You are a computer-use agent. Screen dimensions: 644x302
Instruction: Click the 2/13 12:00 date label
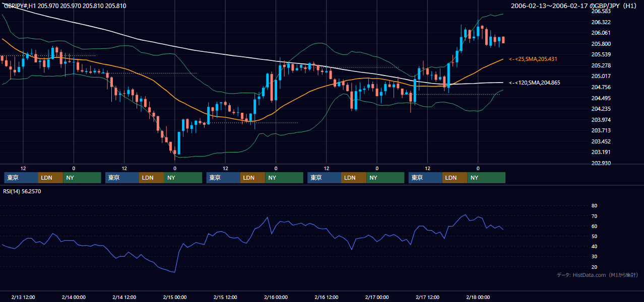pyautogui.click(x=23, y=297)
